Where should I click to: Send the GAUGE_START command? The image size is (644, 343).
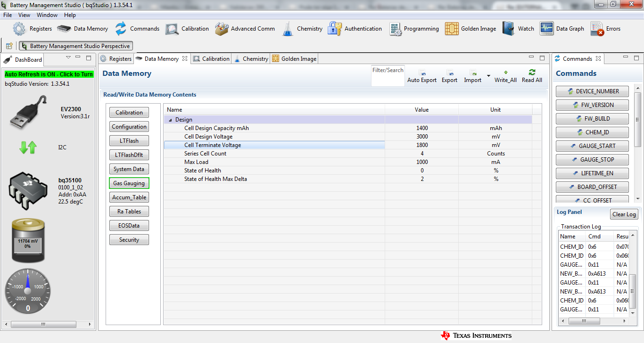pos(593,146)
